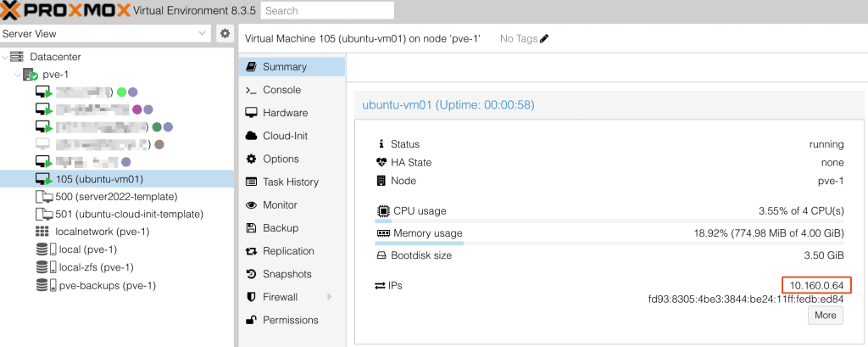Viewport: 868px width, 347px height.
Task: Select the pve-1 node icon
Action: pyautogui.click(x=31, y=75)
